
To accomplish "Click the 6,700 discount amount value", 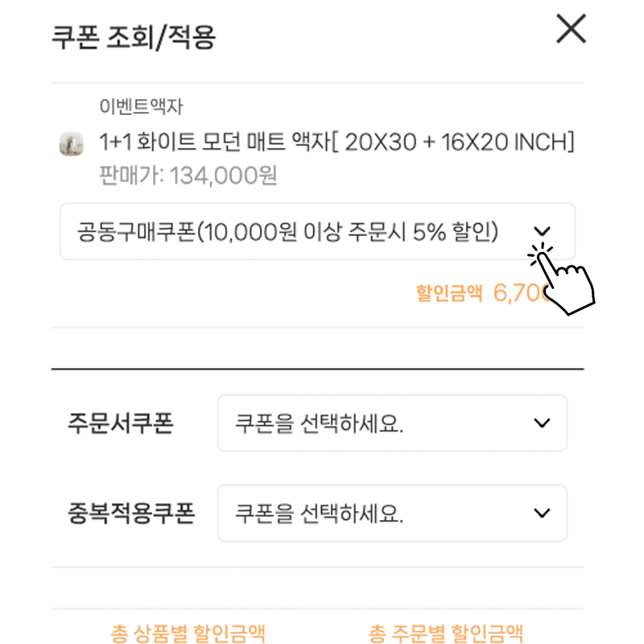I will tap(521, 293).
